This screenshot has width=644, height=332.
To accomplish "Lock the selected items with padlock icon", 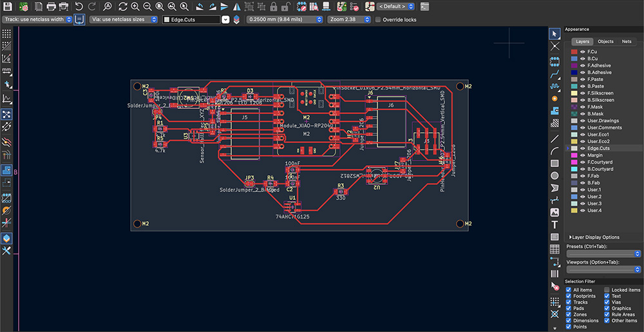I will [x=274, y=6].
